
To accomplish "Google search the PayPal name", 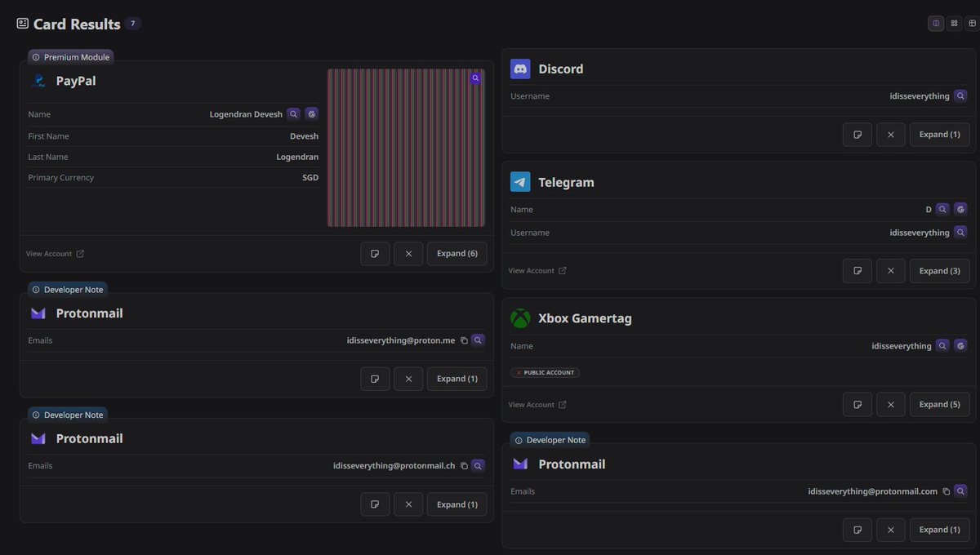I will click(x=311, y=114).
